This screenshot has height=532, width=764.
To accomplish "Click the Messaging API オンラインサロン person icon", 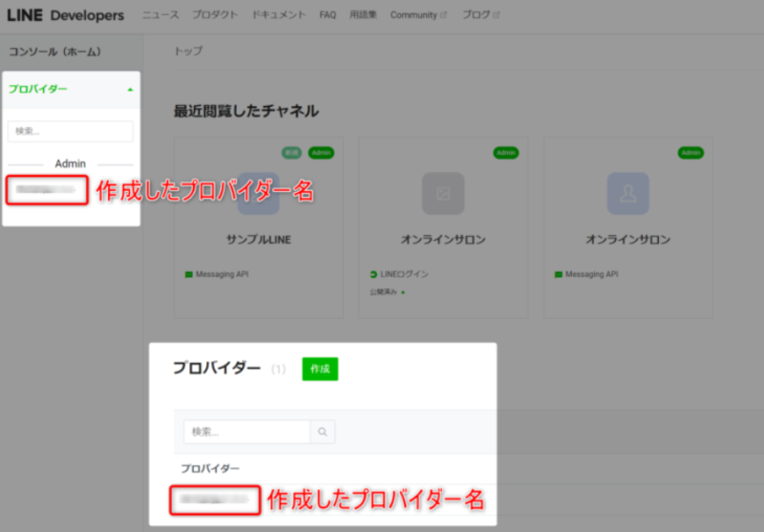I will click(627, 193).
